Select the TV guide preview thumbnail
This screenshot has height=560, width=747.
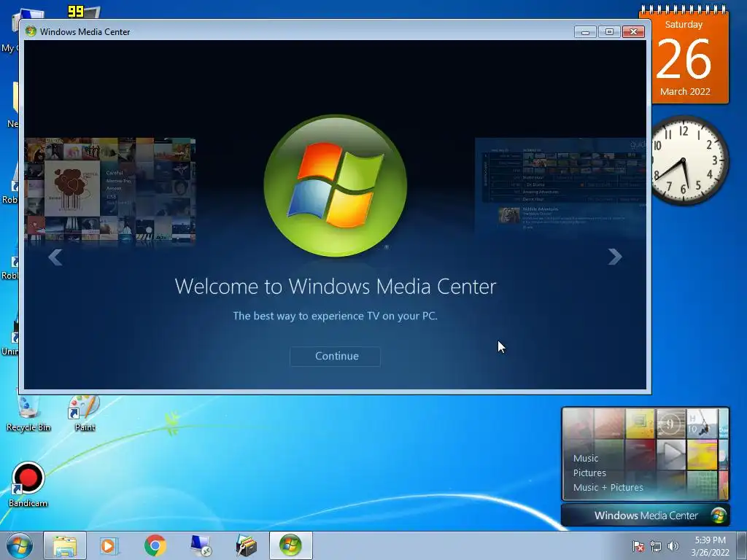560,186
